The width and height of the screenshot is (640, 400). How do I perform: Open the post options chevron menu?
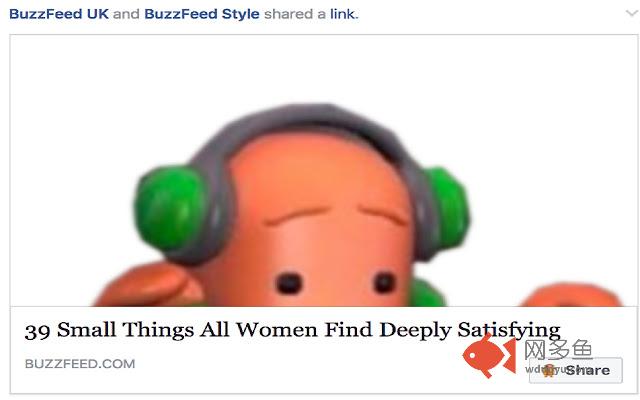(632, 13)
